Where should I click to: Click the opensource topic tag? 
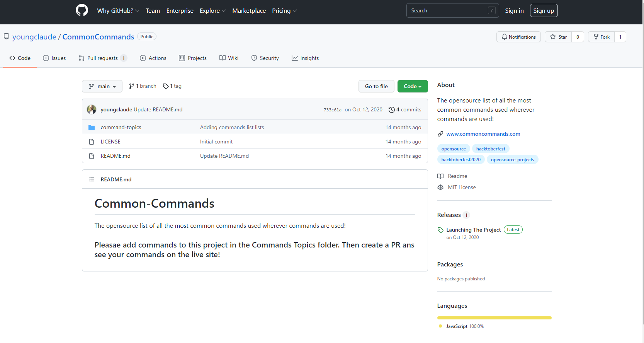coord(454,149)
